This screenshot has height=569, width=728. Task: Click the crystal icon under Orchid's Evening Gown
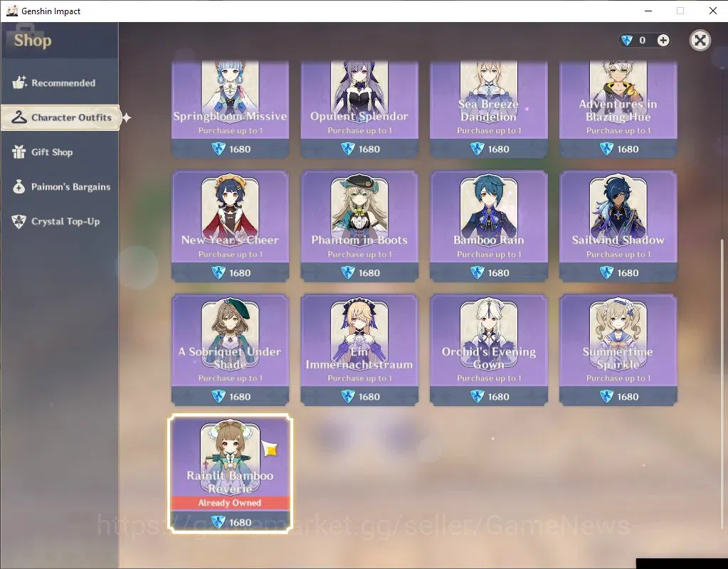coord(477,396)
